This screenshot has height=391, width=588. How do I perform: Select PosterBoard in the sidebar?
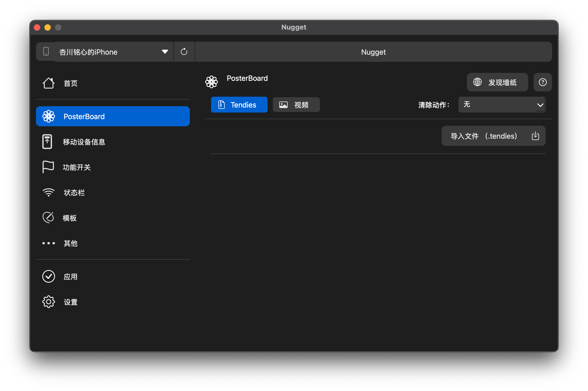pyautogui.click(x=113, y=116)
